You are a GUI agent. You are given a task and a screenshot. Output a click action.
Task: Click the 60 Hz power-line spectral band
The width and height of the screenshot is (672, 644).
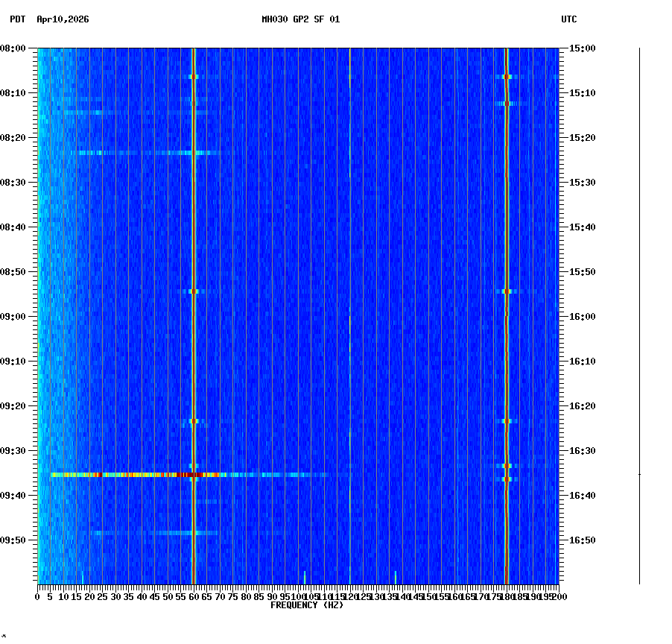coord(193,298)
